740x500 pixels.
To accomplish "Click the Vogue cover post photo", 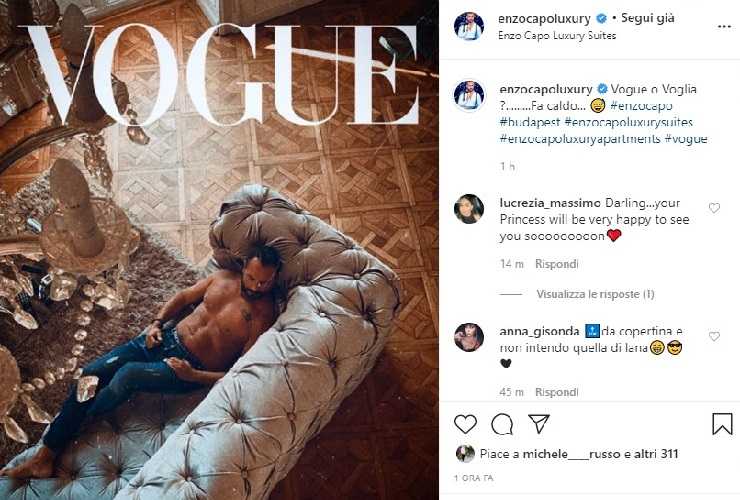I will [x=219, y=250].
